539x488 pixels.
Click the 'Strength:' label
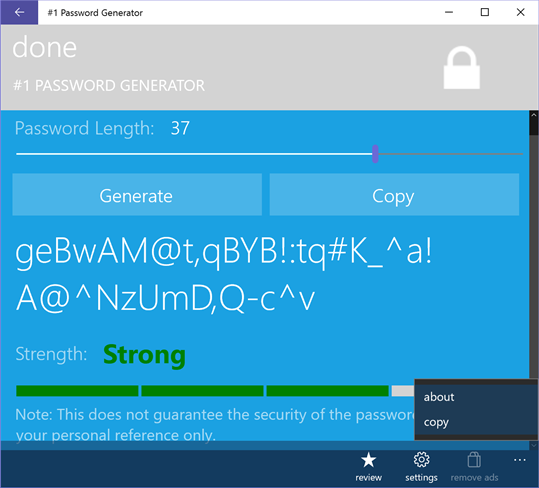(51, 354)
